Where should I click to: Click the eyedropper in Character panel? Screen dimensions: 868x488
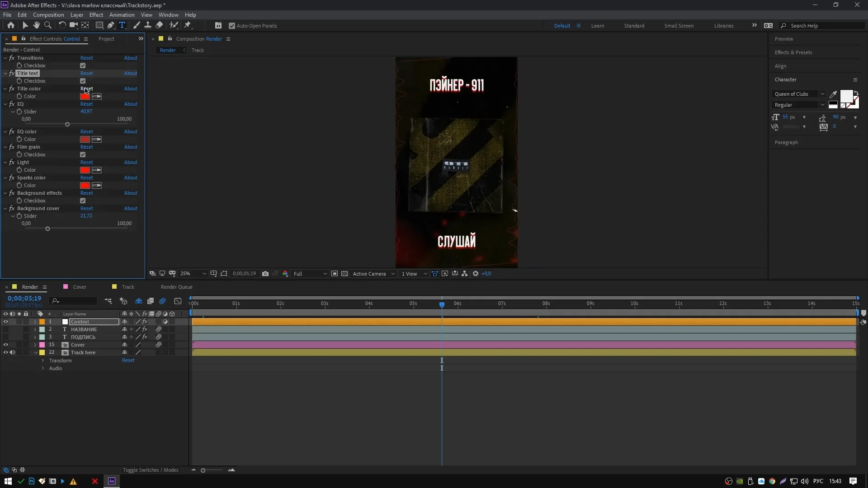pyautogui.click(x=833, y=94)
